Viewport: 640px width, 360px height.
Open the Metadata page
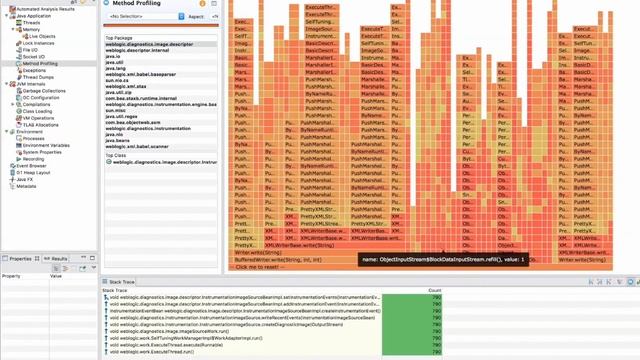[26, 186]
